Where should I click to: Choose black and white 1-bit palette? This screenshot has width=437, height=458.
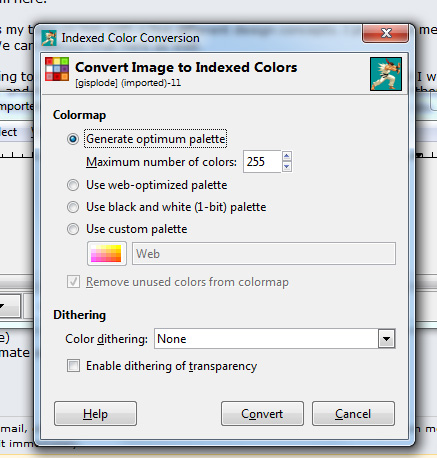73,207
